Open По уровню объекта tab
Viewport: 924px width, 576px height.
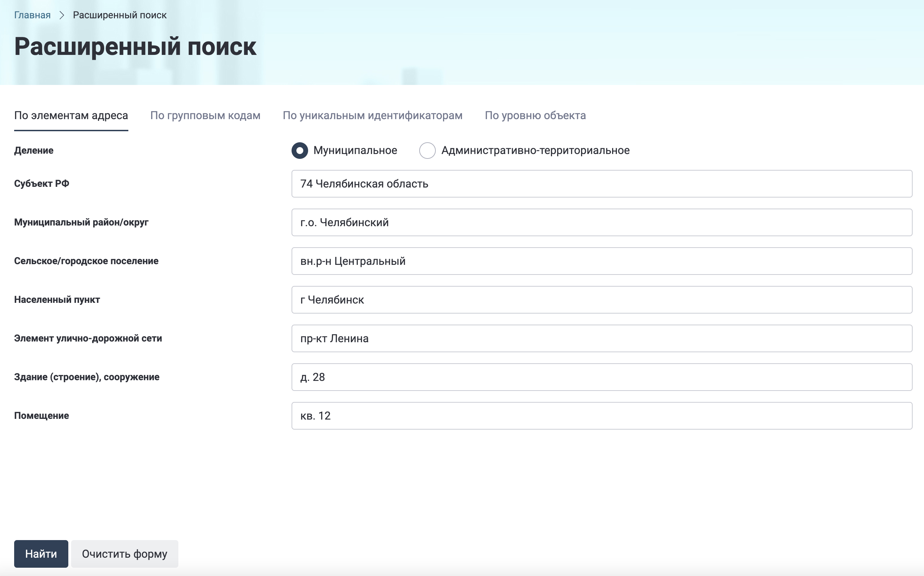pos(535,115)
